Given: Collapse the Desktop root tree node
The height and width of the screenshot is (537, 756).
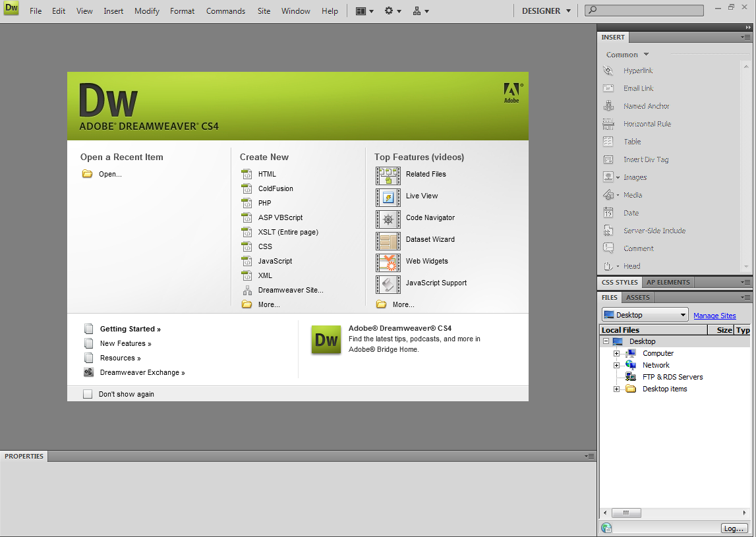Looking at the screenshot, I should coord(606,341).
